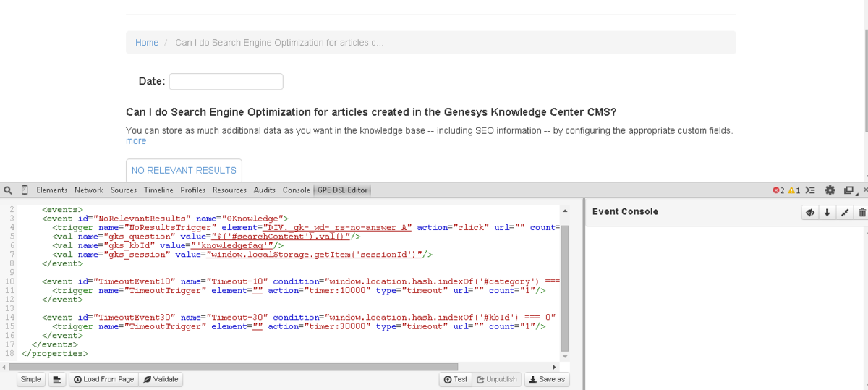Screen dimensions: 868x390
Task: Clear Event Console with trash icon
Action: coord(861,212)
